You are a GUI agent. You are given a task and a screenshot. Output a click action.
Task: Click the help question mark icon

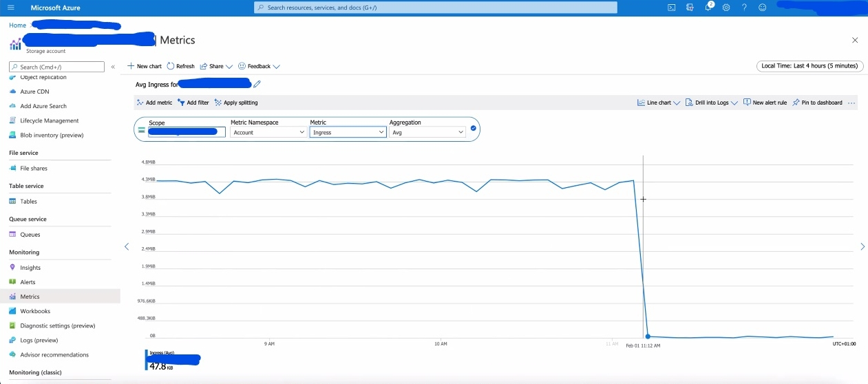744,8
